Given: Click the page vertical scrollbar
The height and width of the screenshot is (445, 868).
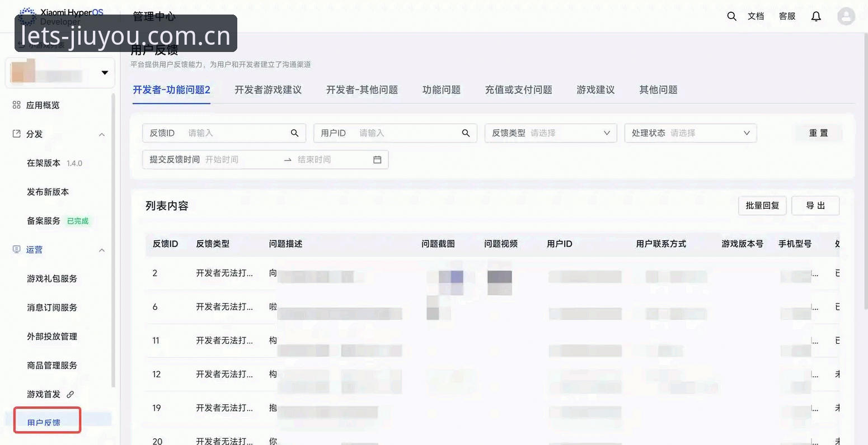Looking at the screenshot, I should (x=865, y=171).
